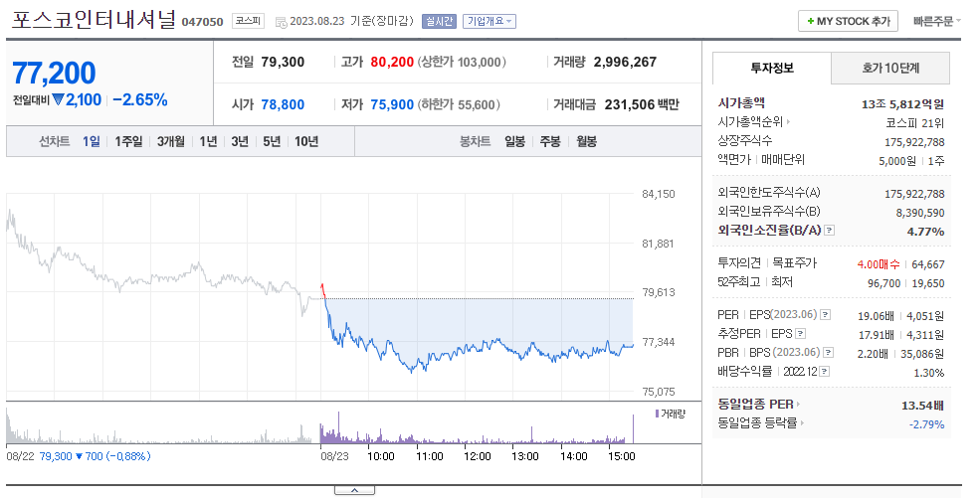This screenshot has width=980, height=498.
Task: Click the 시가 value 78,800
Action: click(283, 104)
